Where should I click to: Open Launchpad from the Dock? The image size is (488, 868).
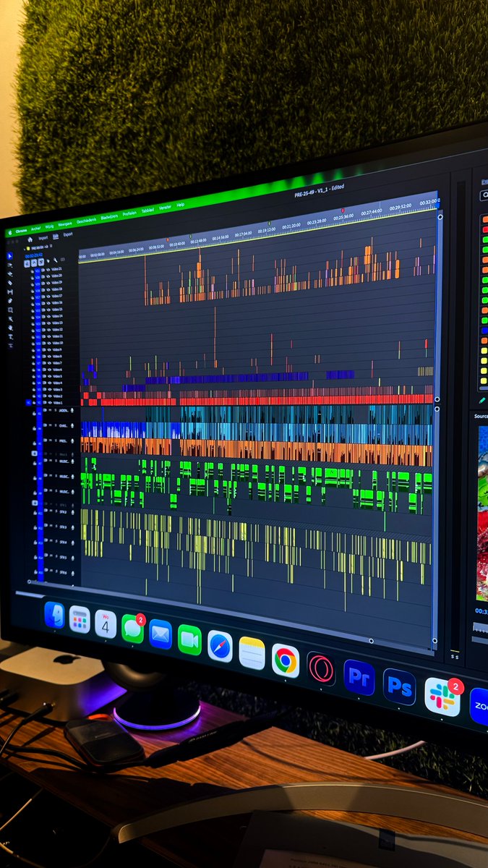80,619
